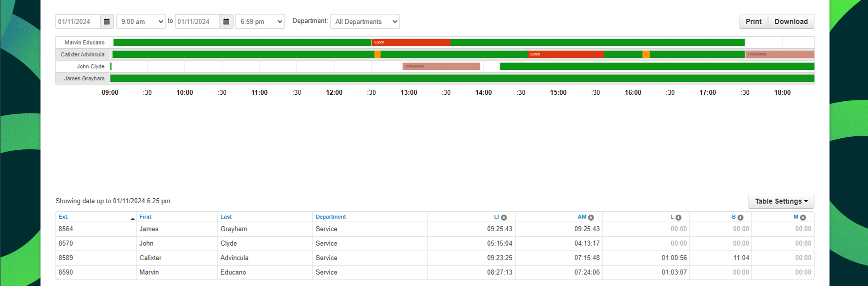Click lunch value 01:03:07 for Marvin
Viewport: 868px width, 286px height.
pos(674,273)
